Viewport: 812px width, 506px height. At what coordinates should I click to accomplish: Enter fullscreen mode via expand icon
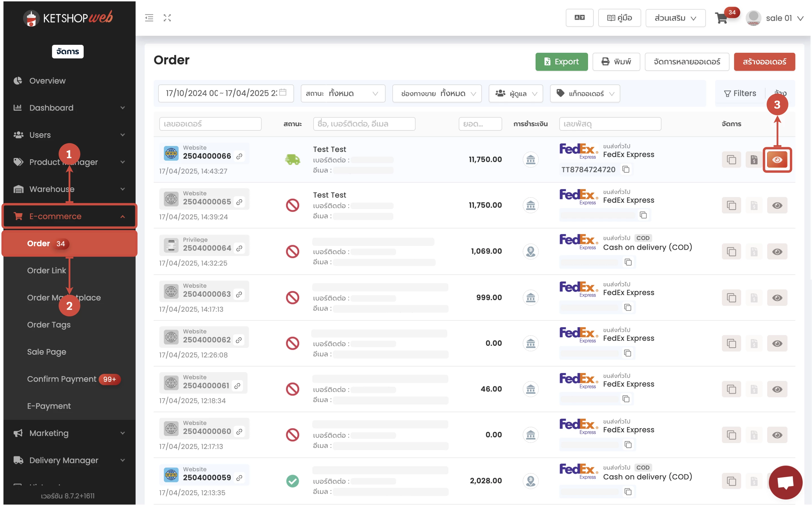pyautogui.click(x=167, y=18)
